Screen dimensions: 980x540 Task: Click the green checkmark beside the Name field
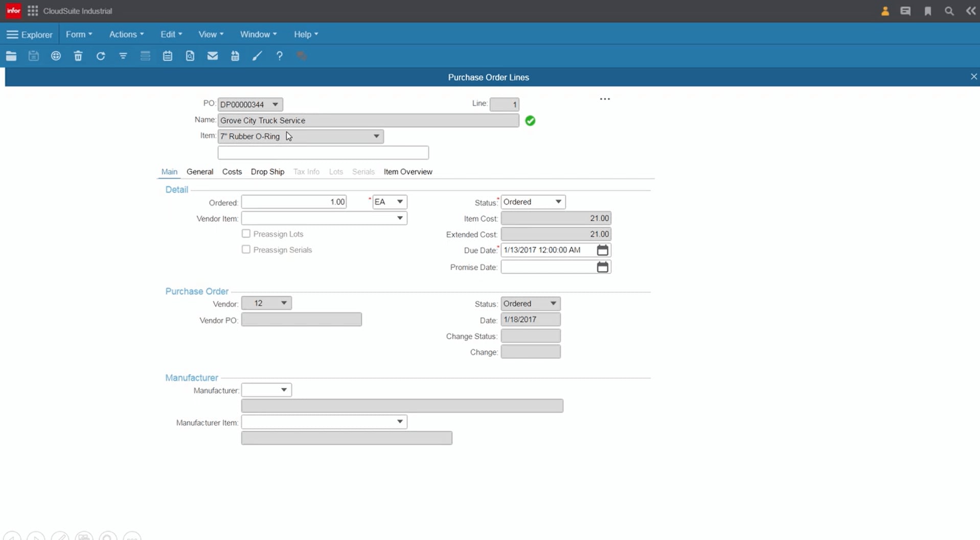point(530,121)
